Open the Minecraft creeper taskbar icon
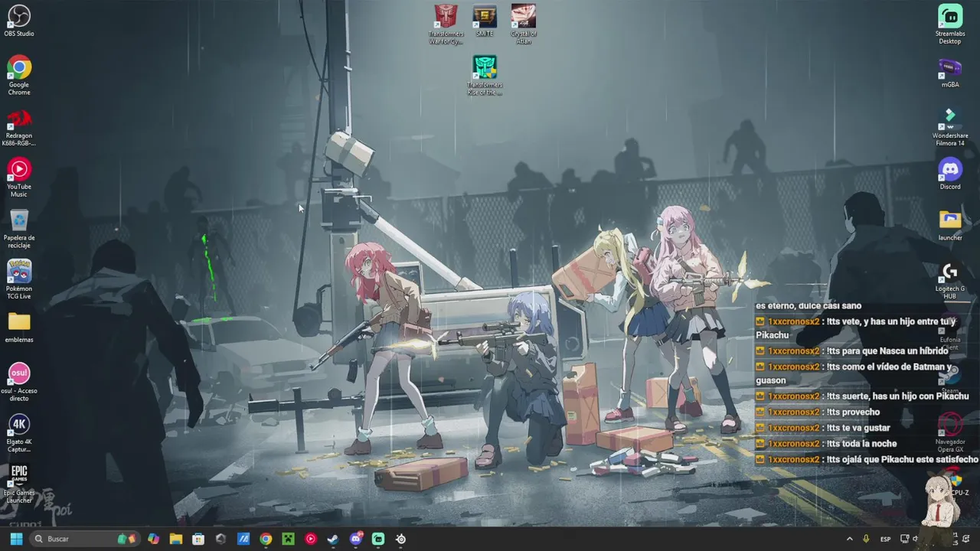The width and height of the screenshot is (980, 551). pyautogui.click(x=288, y=539)
